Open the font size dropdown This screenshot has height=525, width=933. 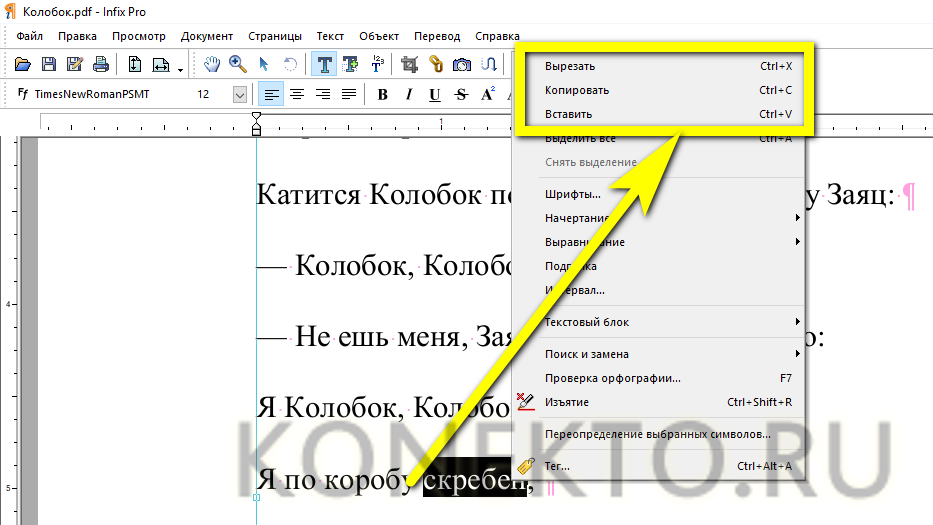pyautogui.click(x=240, y=94)
